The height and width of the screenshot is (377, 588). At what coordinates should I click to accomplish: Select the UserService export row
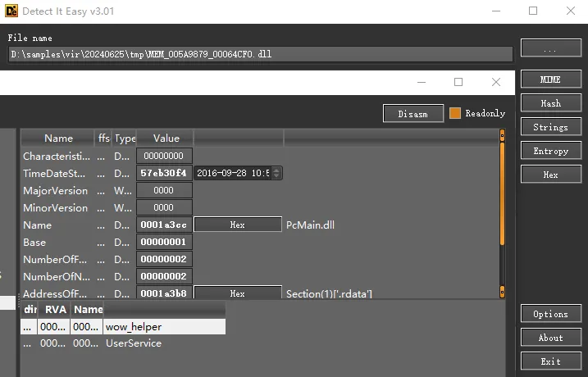coord(134,343)
